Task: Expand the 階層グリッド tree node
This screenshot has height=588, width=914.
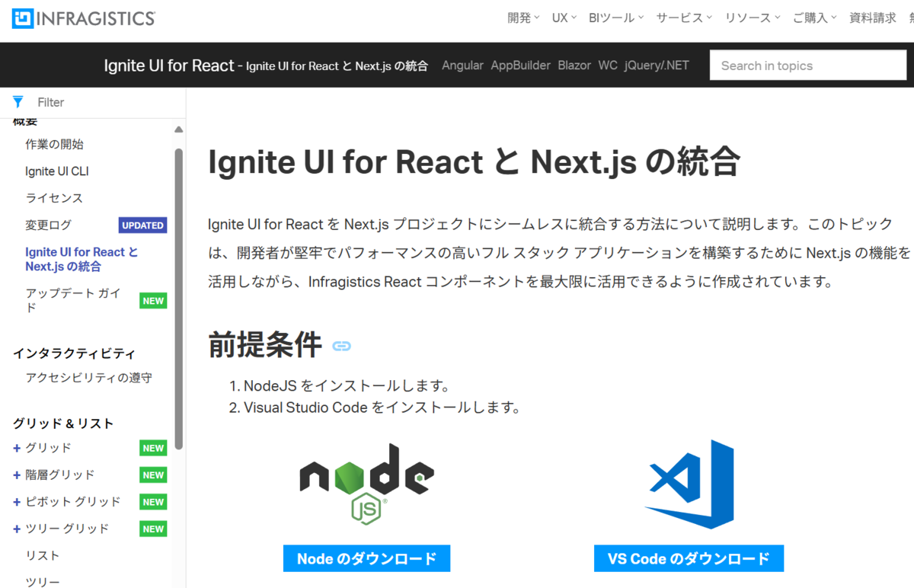Action: 17,475
